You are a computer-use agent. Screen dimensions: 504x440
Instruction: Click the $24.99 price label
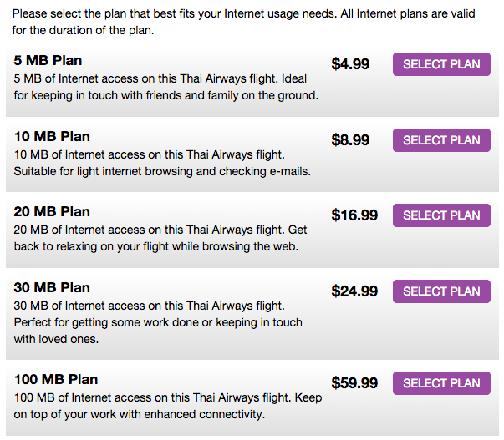(x=354, y=291)
